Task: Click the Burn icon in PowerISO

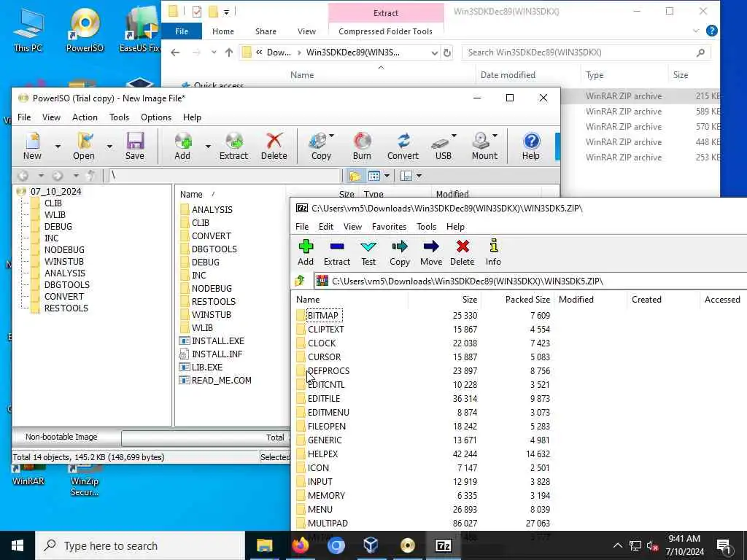Action: pyautogui.click(x=362, y=146)
